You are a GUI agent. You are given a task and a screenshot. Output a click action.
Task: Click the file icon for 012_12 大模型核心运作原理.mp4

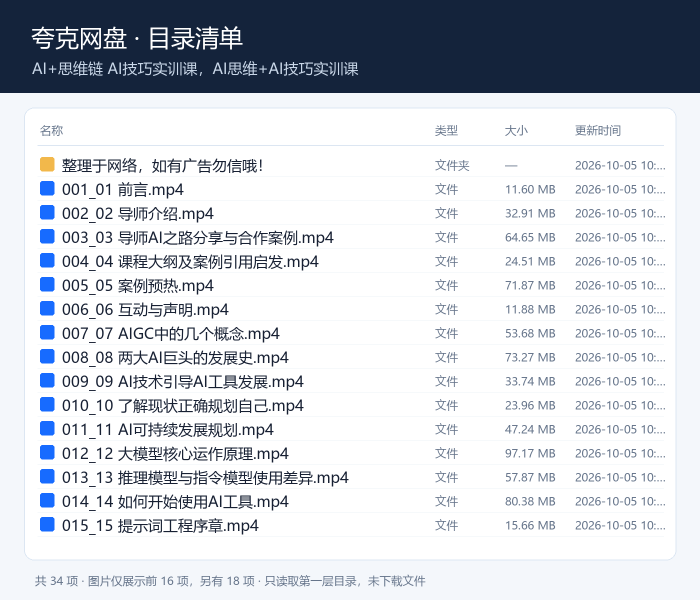click(x=47, y=452)
